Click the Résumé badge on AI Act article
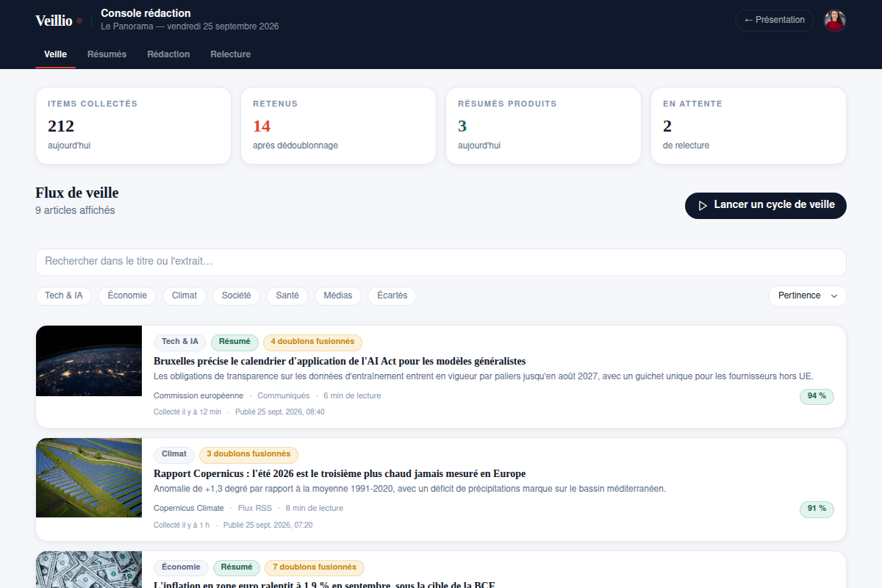The width and height of the screenshot is (882, 588). (234, 342)
